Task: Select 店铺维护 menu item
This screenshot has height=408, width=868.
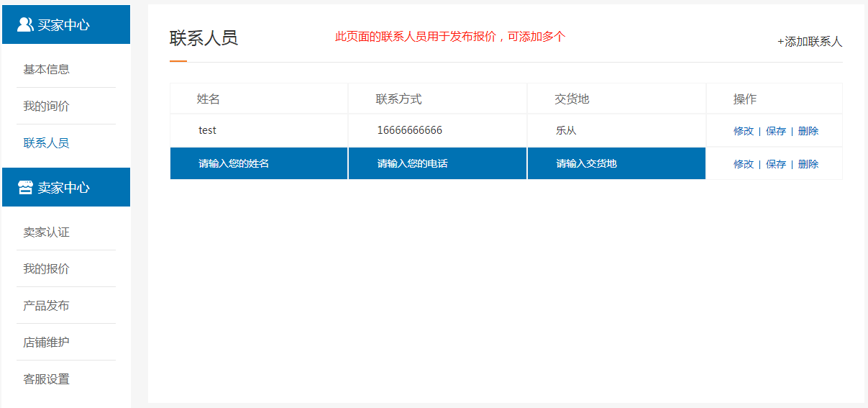Action: [x=46, y=343]
